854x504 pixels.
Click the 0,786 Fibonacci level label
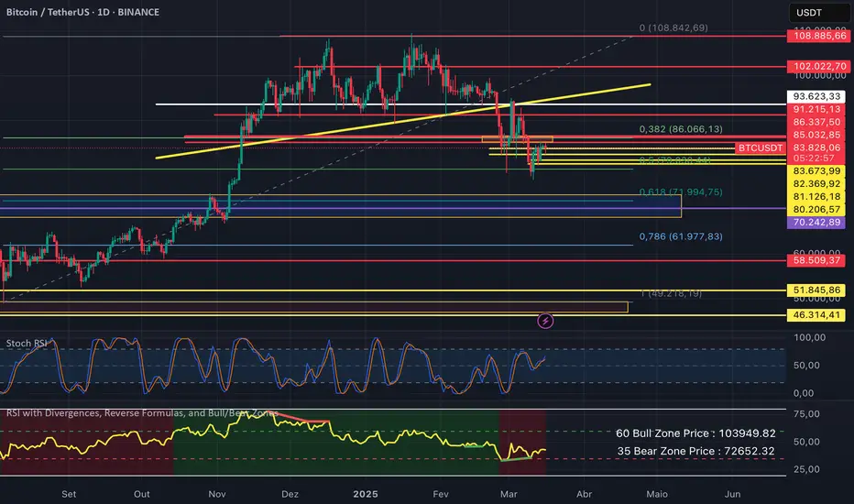(681, 236)
